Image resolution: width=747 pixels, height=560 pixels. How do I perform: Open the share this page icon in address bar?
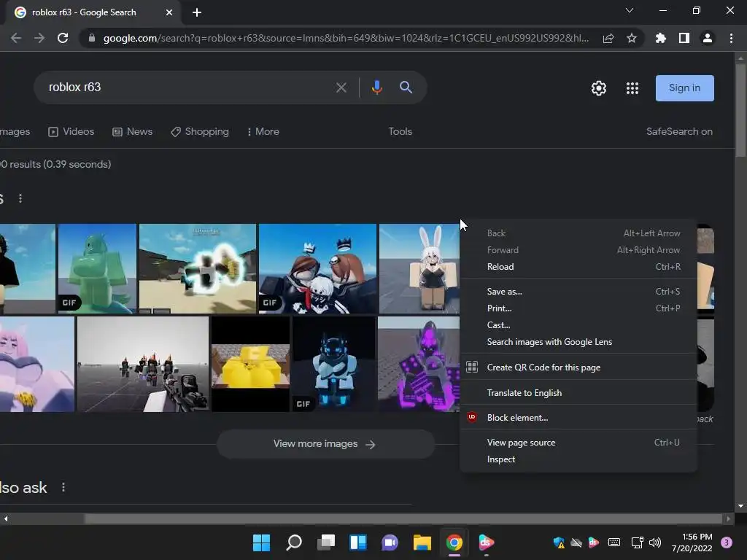pyautogui.click(x=608, y=38)
